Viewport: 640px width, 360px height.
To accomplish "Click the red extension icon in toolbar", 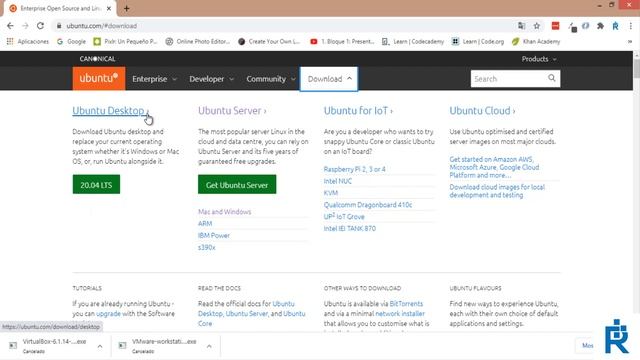I will pyautogui.click(x=555, y=26).
